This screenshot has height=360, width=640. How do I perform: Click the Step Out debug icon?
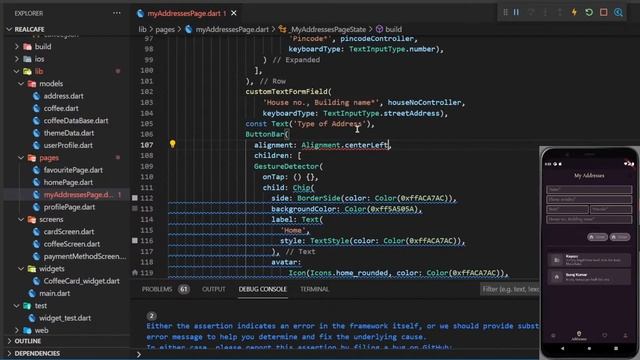click(x=560, y=13)
